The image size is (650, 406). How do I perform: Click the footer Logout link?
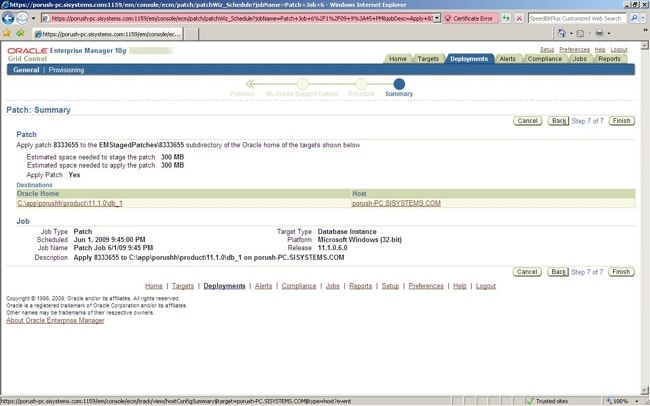point(486,286)
